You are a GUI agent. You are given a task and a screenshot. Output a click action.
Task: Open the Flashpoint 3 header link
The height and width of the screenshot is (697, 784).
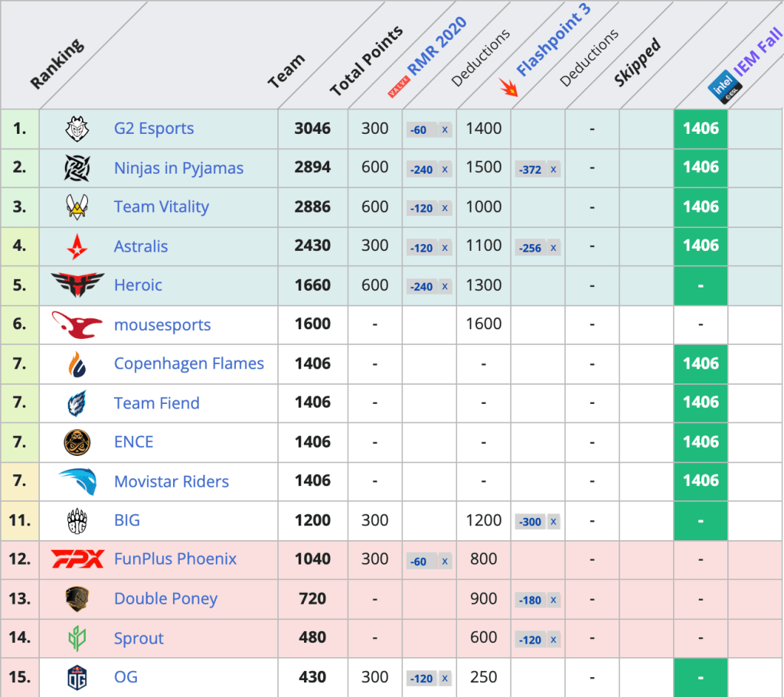(554, 40)
